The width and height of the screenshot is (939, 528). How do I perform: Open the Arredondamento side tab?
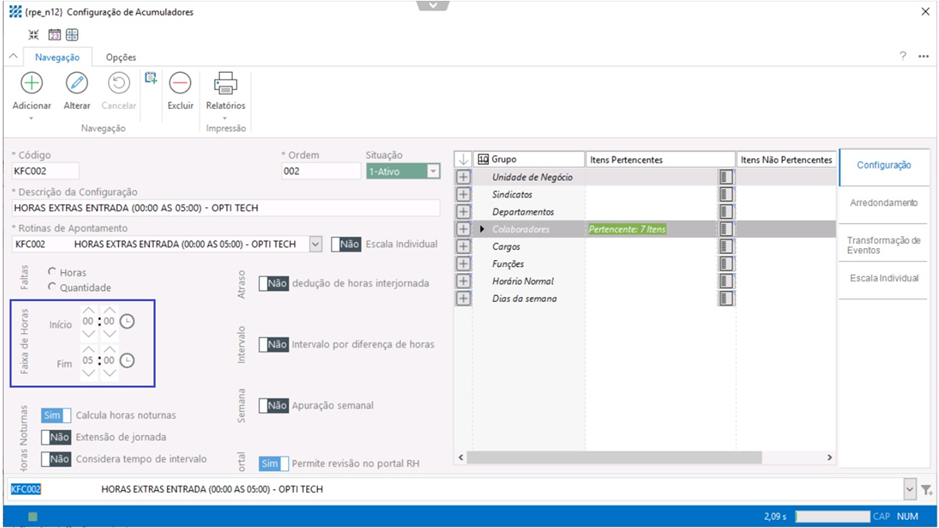883,203
